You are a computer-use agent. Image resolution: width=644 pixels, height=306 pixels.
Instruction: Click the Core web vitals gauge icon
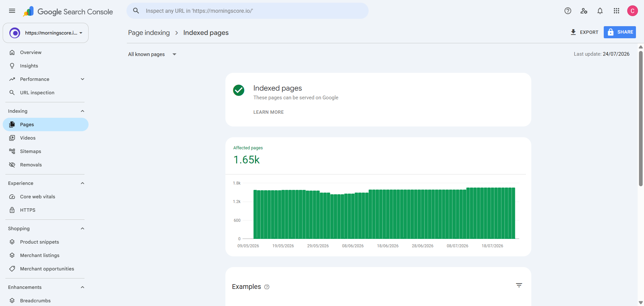coord(12,197)
